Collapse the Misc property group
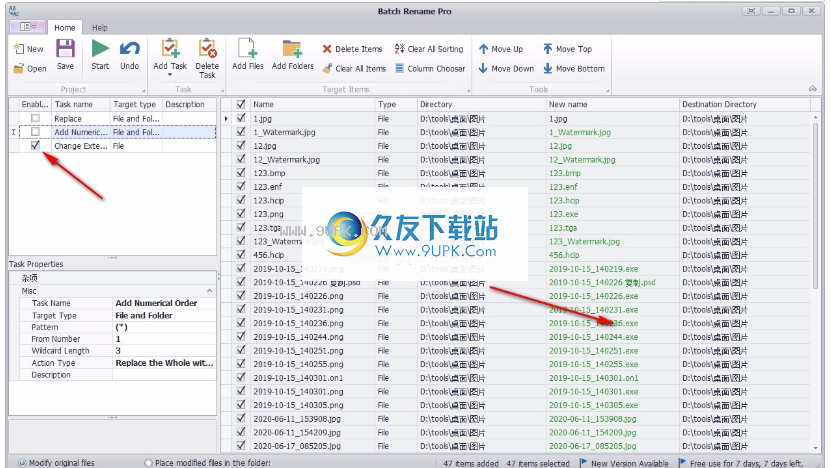Image resolution: width=831 pixels, height=468 pixels. point(209,291)
